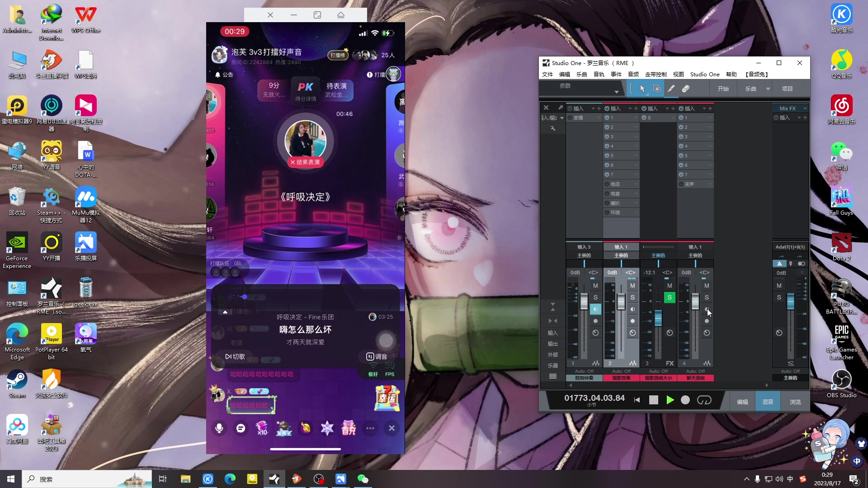The image size is (868, 488).
Task: Toggle power of 变调 insert
Action: [570, 117]
